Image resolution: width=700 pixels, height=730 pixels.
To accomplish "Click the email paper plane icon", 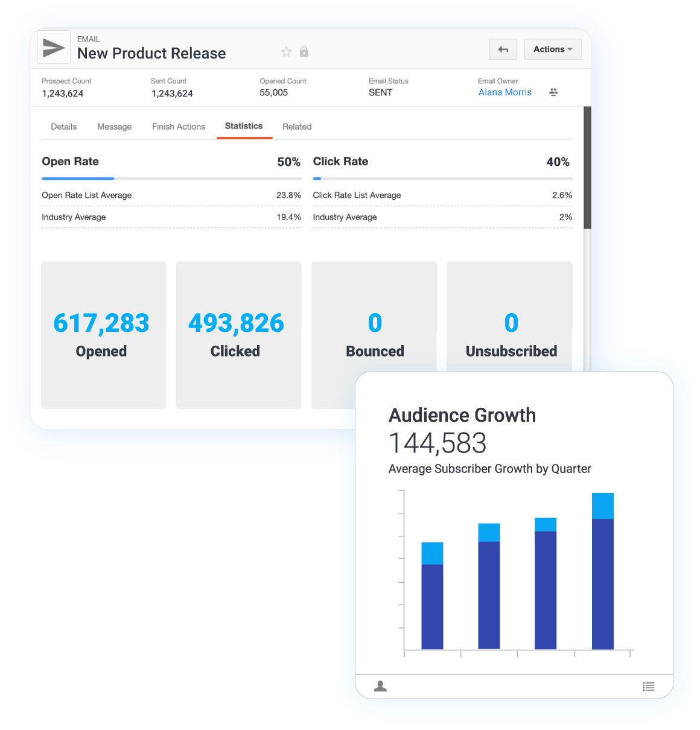I will click(53, 47).
